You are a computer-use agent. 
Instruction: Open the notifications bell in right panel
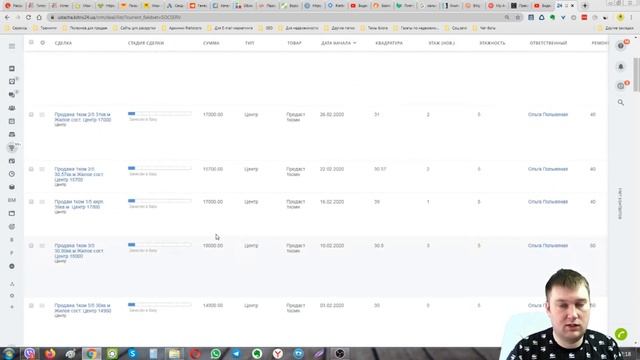tap(621, 66)
